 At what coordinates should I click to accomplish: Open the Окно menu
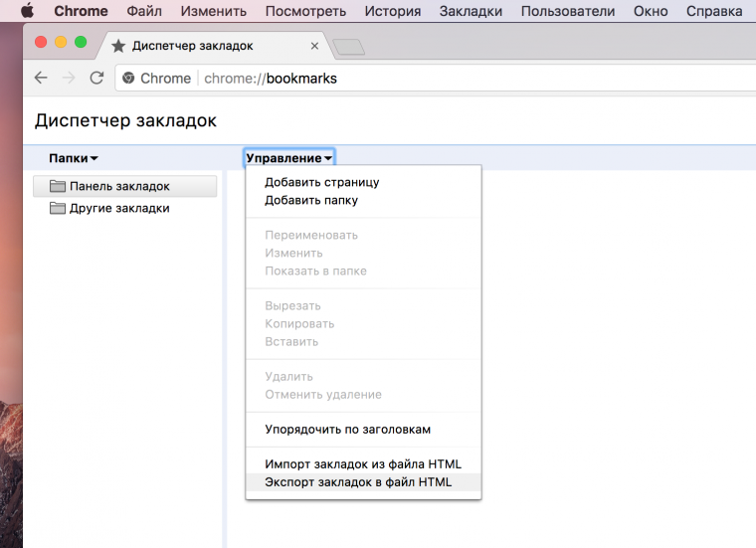click(x=651, y=11)
